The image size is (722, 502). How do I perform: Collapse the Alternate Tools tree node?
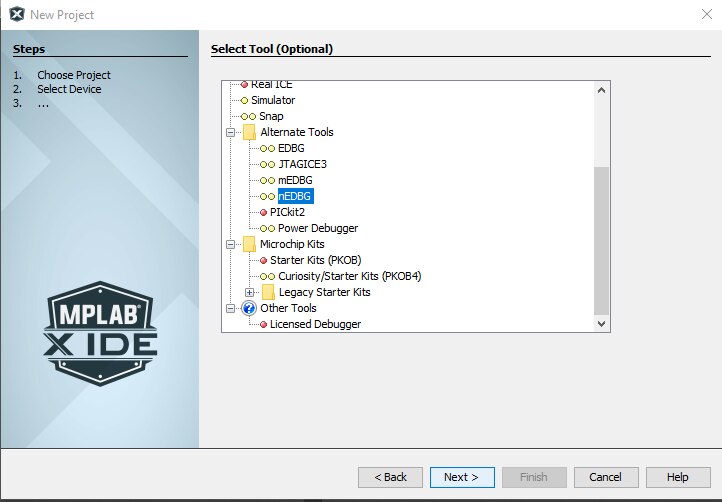click(231, 133)
